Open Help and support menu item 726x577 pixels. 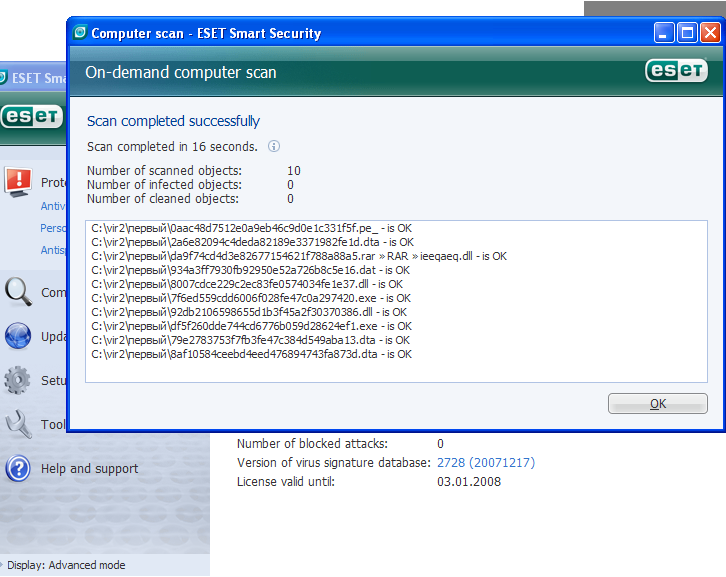click(x=89, y=469)
